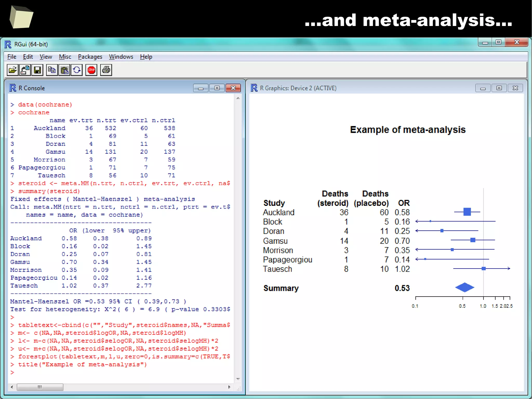Maximize the R Graphics Device 2 window
Viewport: 532px width, 399px height.
tap(499, 88)
